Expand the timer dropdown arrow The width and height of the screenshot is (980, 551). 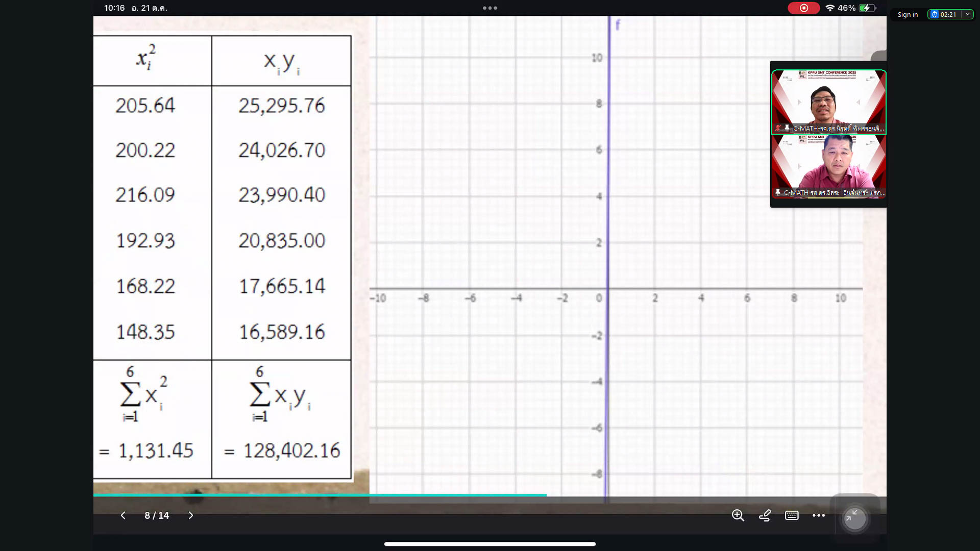(967, 14)
